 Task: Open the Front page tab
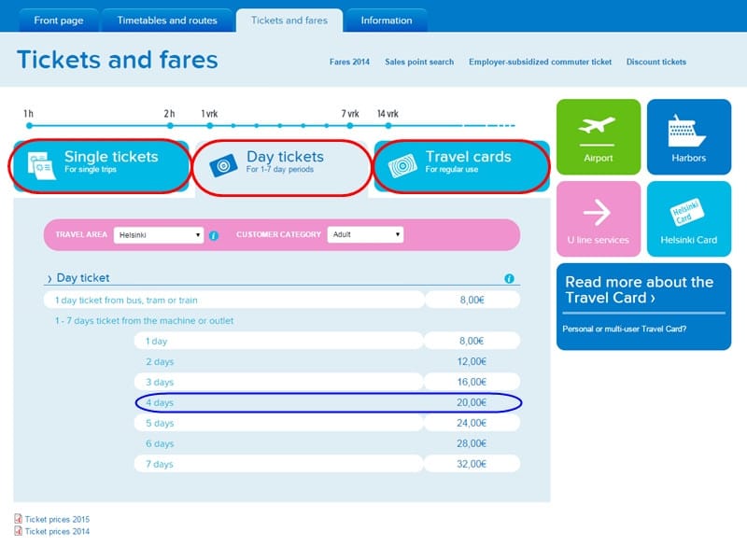(59, 21)
